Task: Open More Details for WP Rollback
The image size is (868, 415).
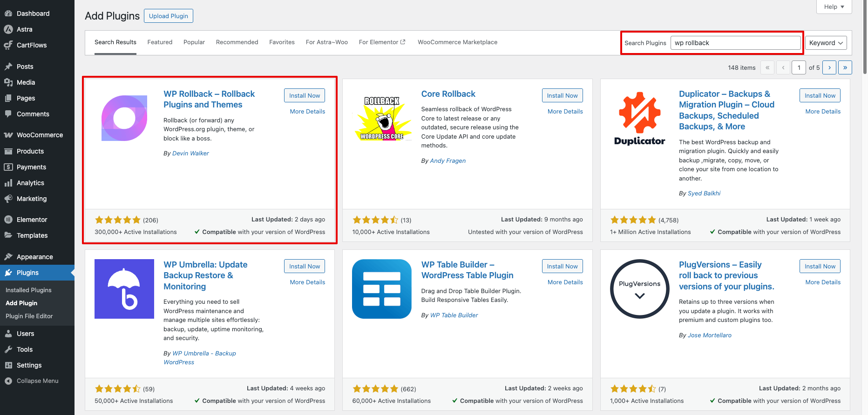Action: 307,112
